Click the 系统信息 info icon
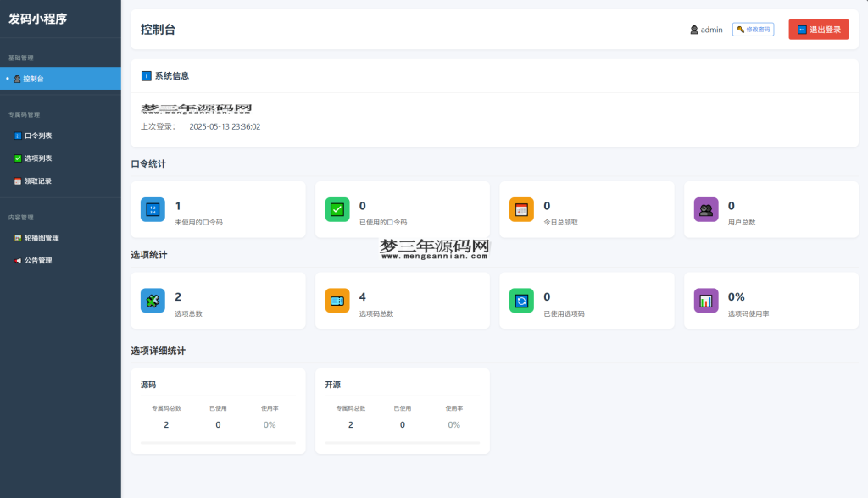This screenshot has height=498, width=868. [146, 75]
